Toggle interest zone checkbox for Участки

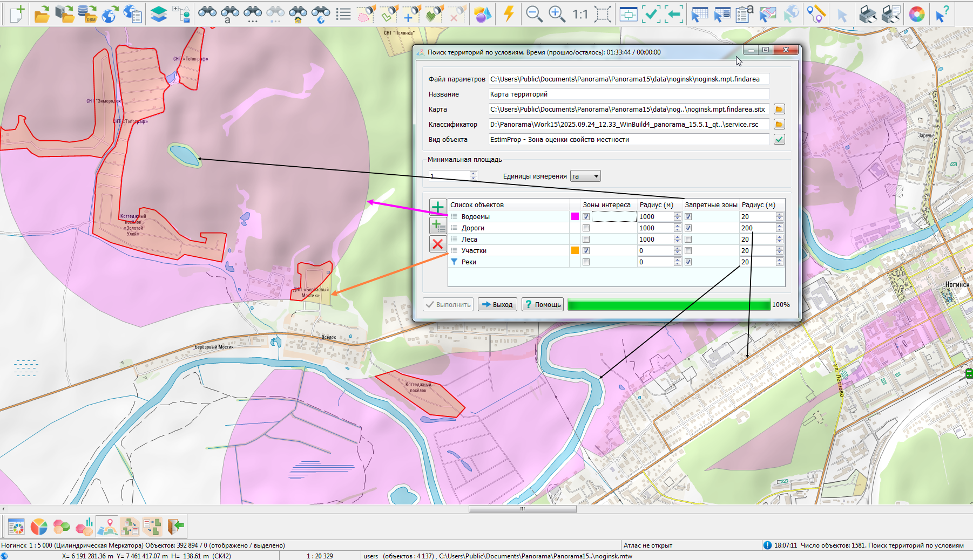(x=586, y=251)
